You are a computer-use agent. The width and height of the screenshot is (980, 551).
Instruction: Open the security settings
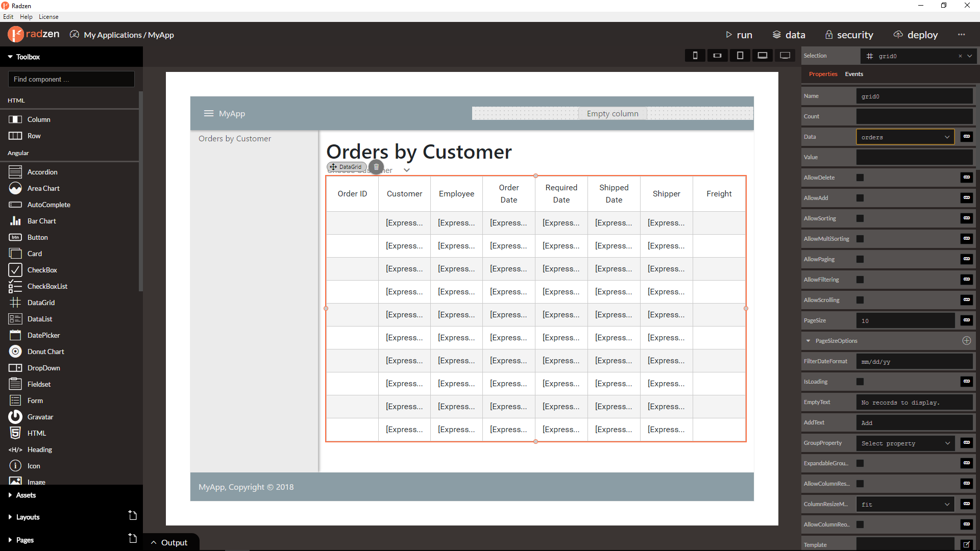click(849, 35)
